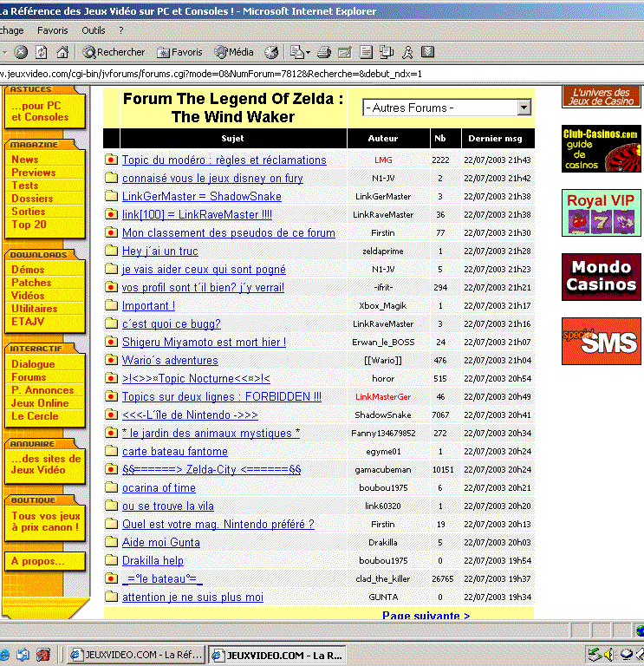Open Jeux Online in the sidebar

(40, 403)
